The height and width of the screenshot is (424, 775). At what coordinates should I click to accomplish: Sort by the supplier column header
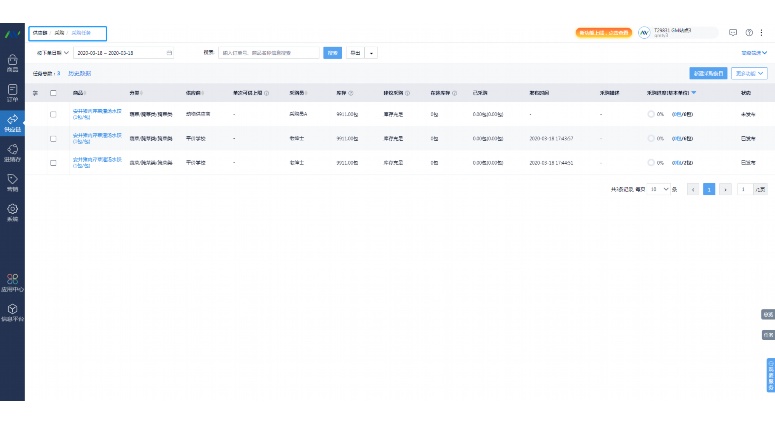[x=195, y=93]
